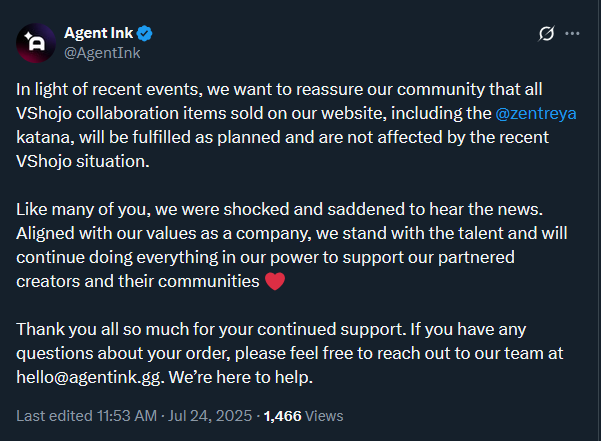Click the Jul 24, 2025 date
The height and width of the screenshot is (441, 601).
(x=210, y=416)
